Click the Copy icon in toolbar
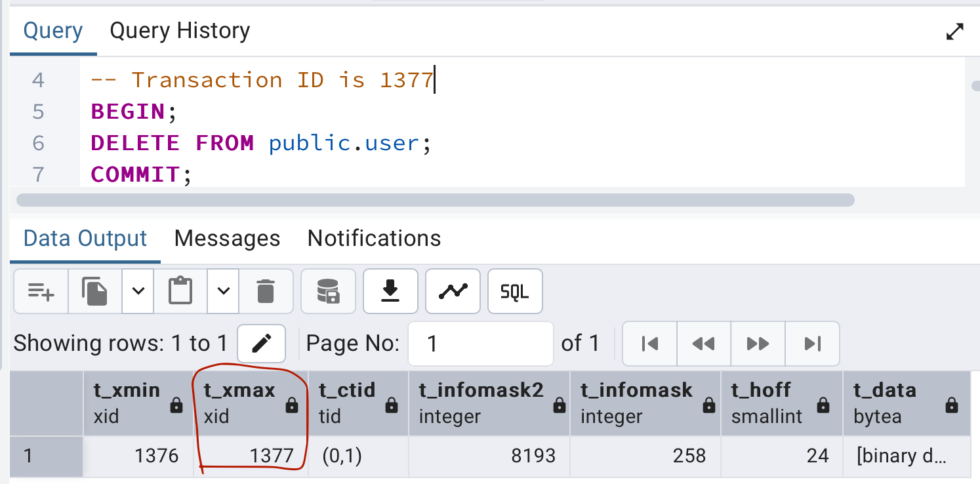Image resolution: width=980 pixels, height=484 pixels. [94, 291]
